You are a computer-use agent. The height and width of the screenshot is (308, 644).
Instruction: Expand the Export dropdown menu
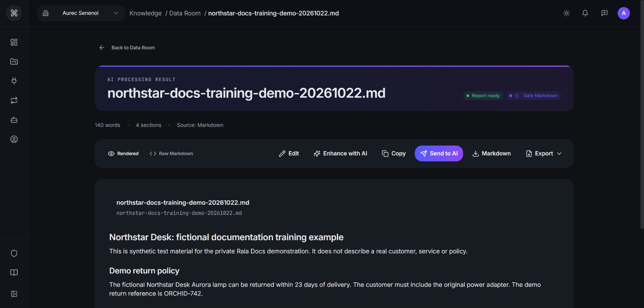pyautogui.click(x=544, y=153)
